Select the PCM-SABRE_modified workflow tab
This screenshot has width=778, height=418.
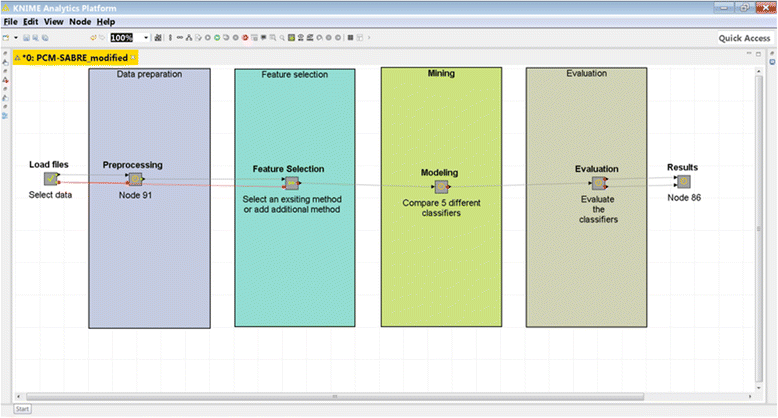pyautogui.click(x=74, y=58)
